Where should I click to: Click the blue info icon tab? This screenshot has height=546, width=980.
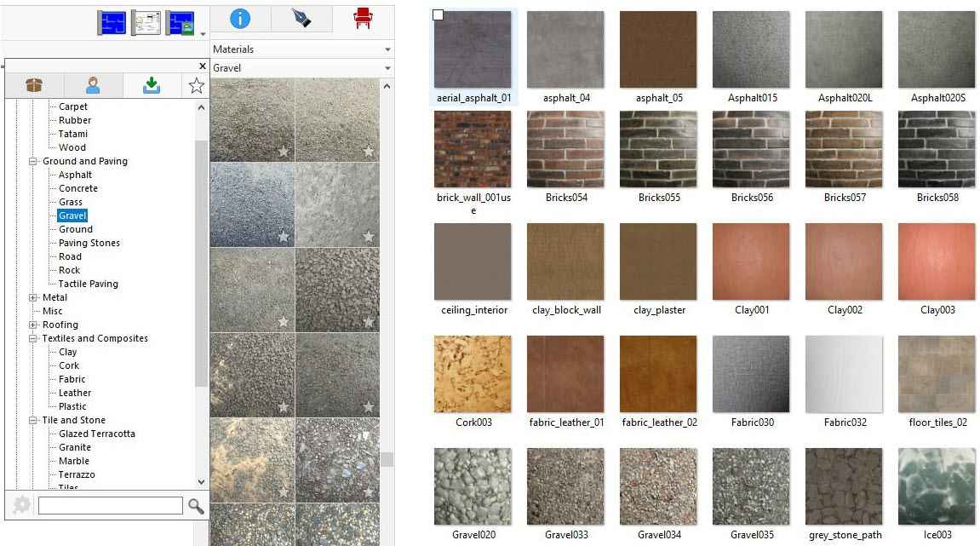point(240,19)
